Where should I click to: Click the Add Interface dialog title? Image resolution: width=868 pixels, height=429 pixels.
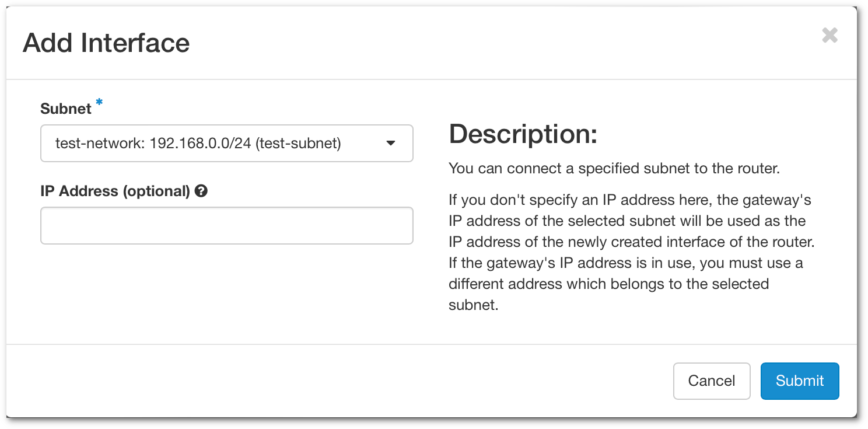click(x=106, y=43)
